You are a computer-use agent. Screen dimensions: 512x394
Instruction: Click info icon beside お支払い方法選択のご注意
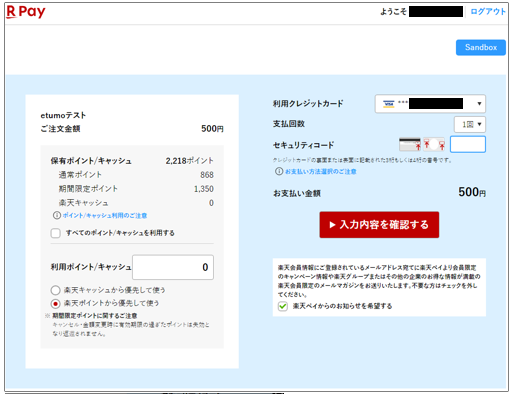tap(279, 171)
